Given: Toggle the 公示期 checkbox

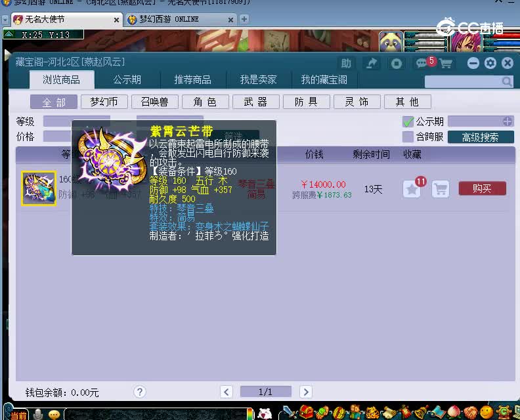Looking at the screenshot, I should coord(408,121).
